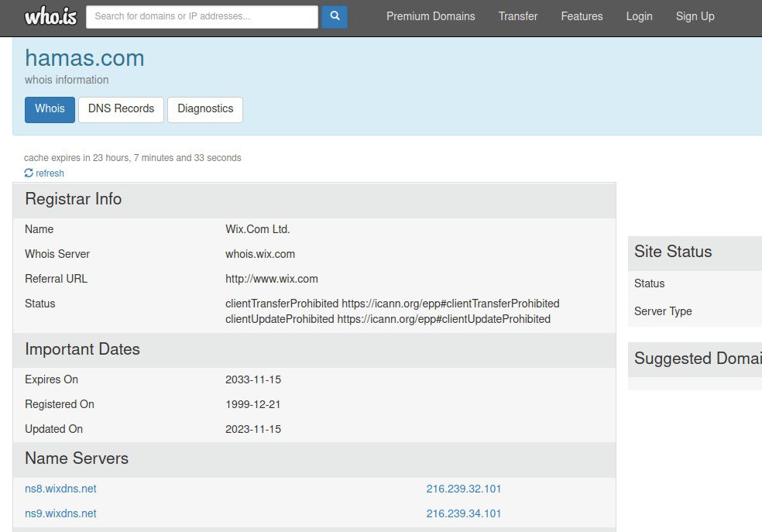This screenshot has height=532, width=762.
Task: Click IP address 216.239.34.101
Action: point(464,513)
